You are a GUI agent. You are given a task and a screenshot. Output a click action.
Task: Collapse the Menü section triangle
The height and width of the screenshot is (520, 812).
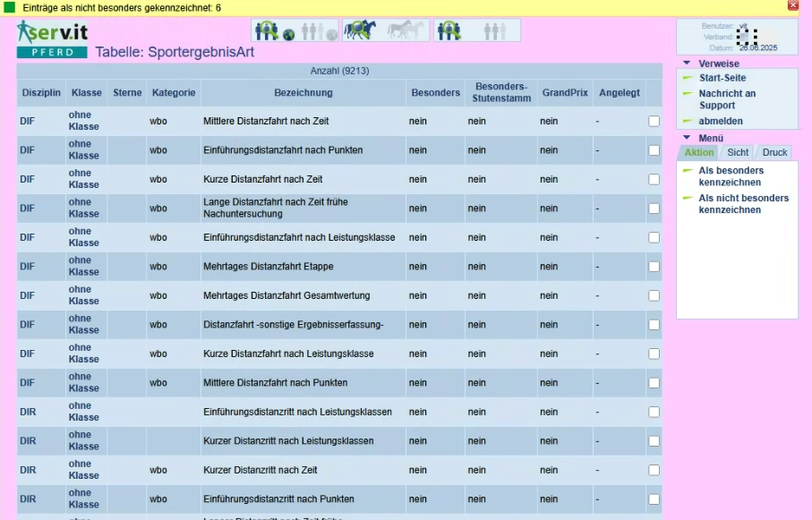(687, 137)
